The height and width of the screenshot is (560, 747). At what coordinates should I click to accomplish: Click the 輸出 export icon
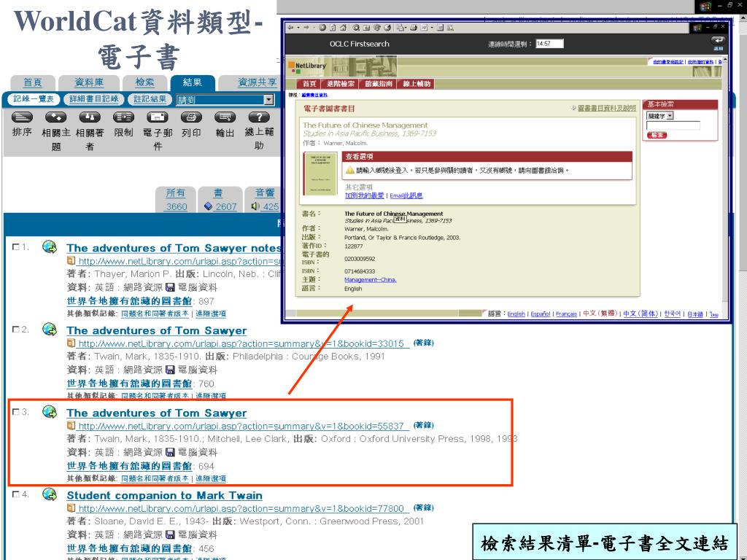225,117
